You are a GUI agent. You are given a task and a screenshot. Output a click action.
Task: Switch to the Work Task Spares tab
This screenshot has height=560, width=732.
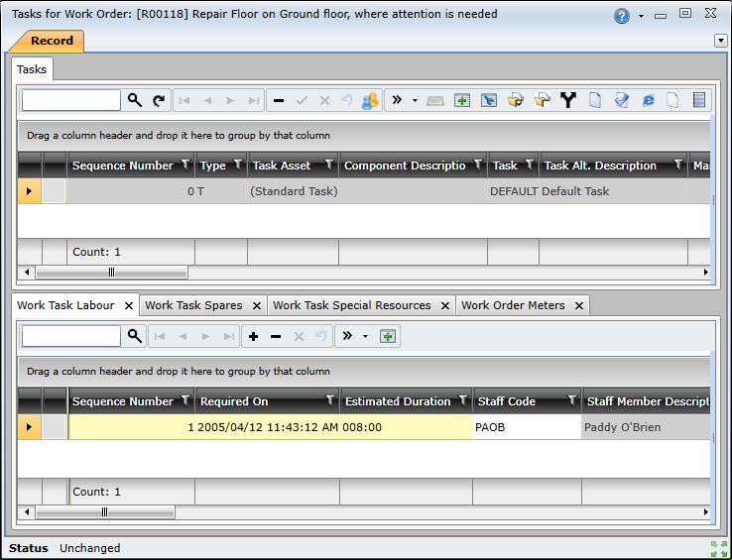click(x=193, y=305)
